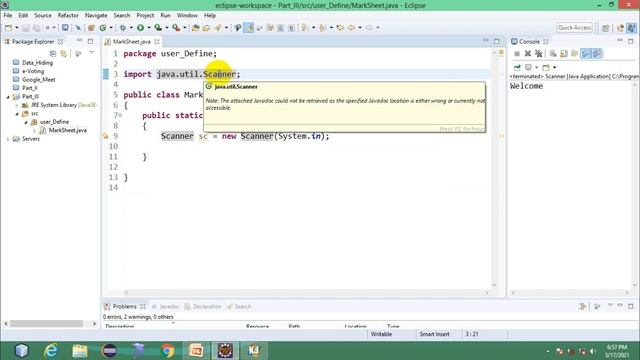The height and width of the screenshot is (360, 640).
Task: Click the Open Type icon in toolbar
Action: 196,28
